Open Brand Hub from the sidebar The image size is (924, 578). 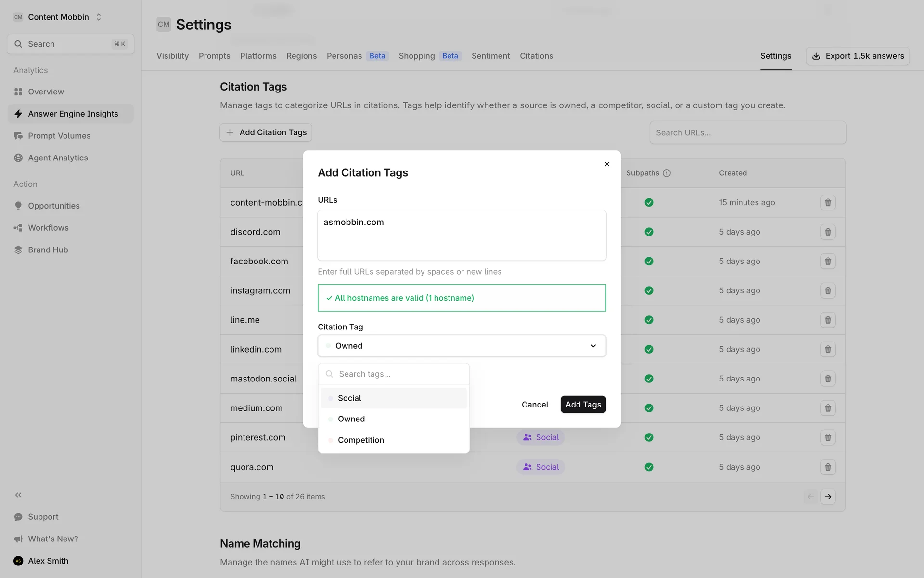48,250
